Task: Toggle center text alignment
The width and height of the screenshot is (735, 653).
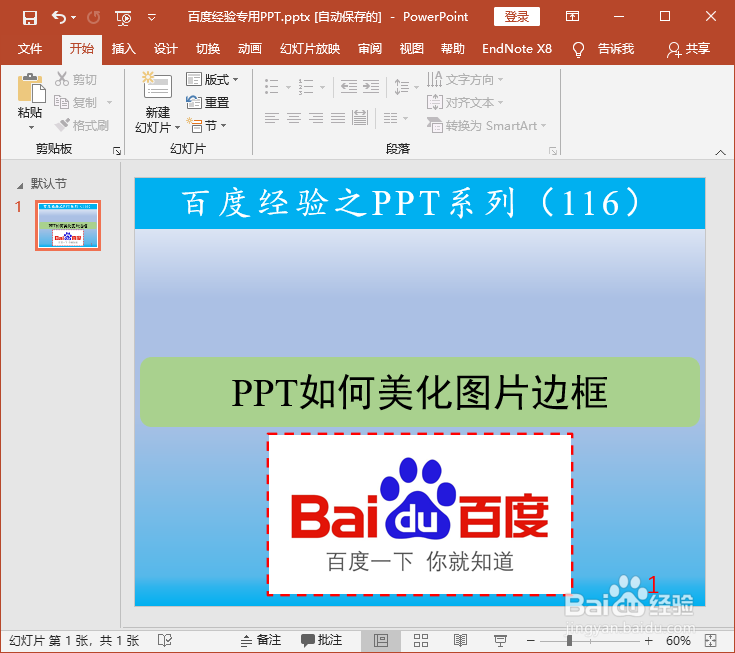Action: [x=294, y=117]
